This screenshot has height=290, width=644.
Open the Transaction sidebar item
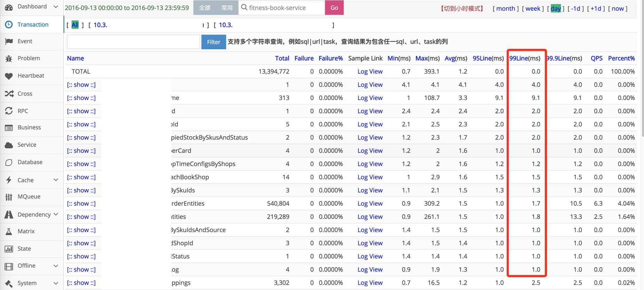tap(33, 24)
